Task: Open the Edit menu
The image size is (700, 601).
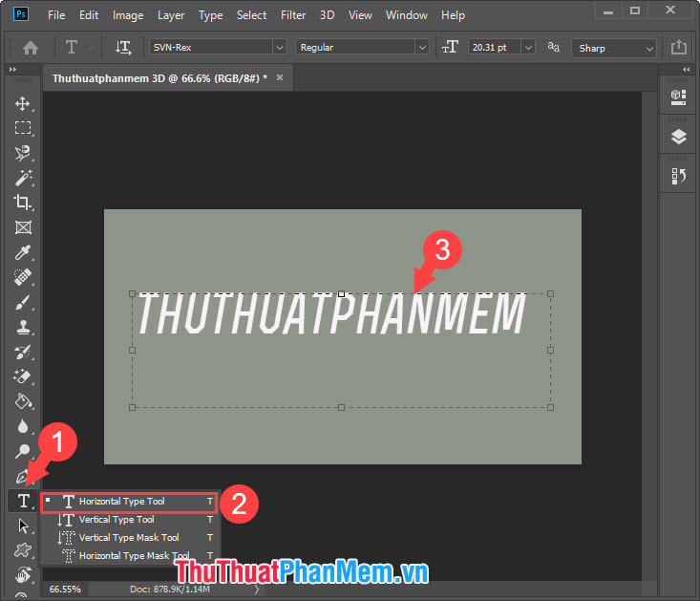Action: tap(89, 15)
